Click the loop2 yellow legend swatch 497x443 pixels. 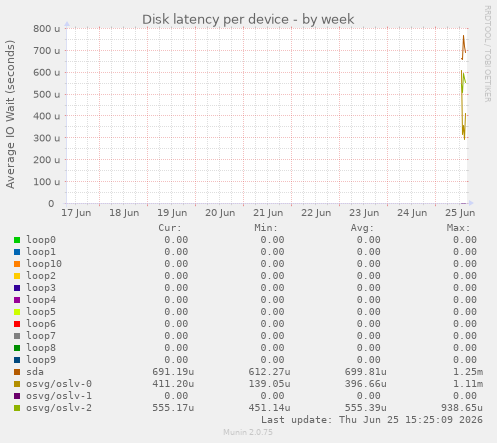pyautogui.click(x=17, y=276)
